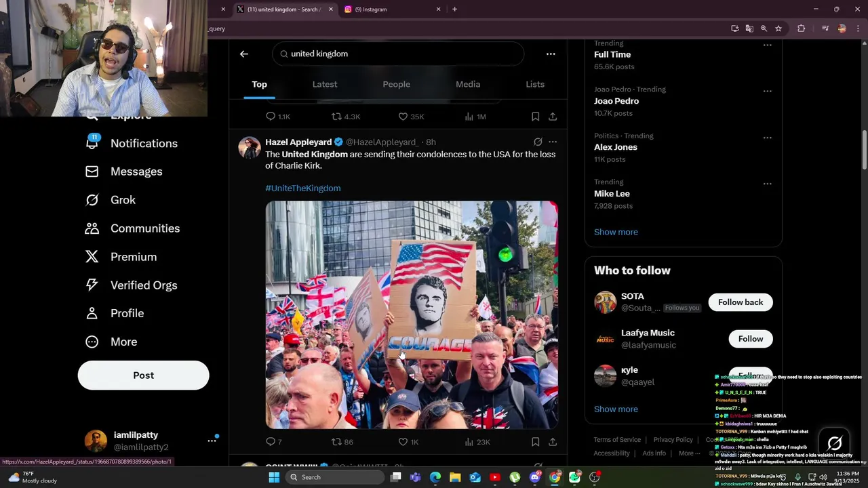Viewport: 868px width, 488px height.
Task: Open the Joao Pedro trending topic
Action: 616,101
